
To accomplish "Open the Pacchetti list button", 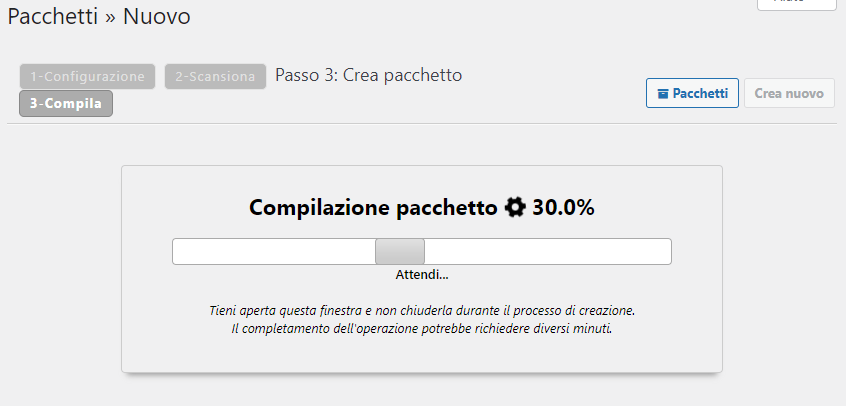I will pos(692,93).
